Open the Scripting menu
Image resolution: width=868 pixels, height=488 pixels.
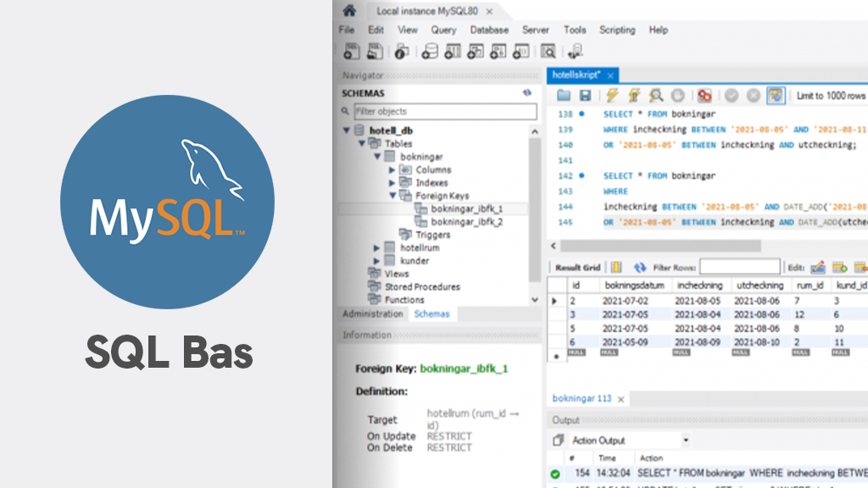[x=617, y=30]
